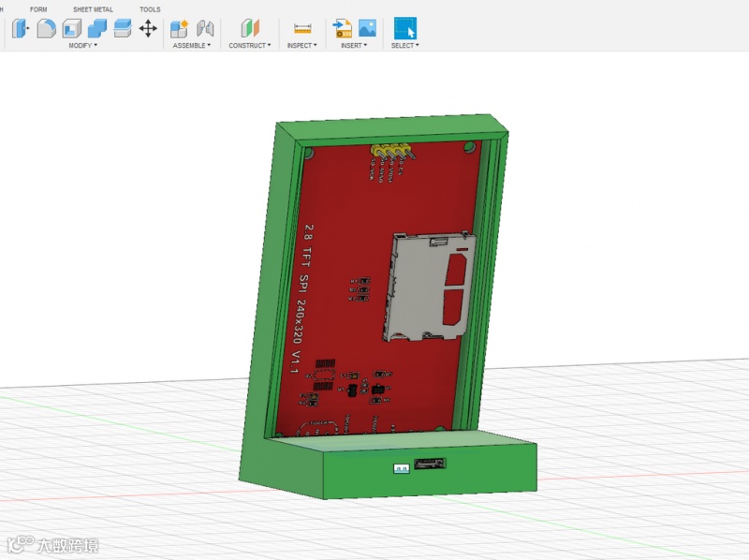This screenshot has height=560, width=749.
Task: Open the MODIFY dropdown menu
Action: click(x=82, y=45)
